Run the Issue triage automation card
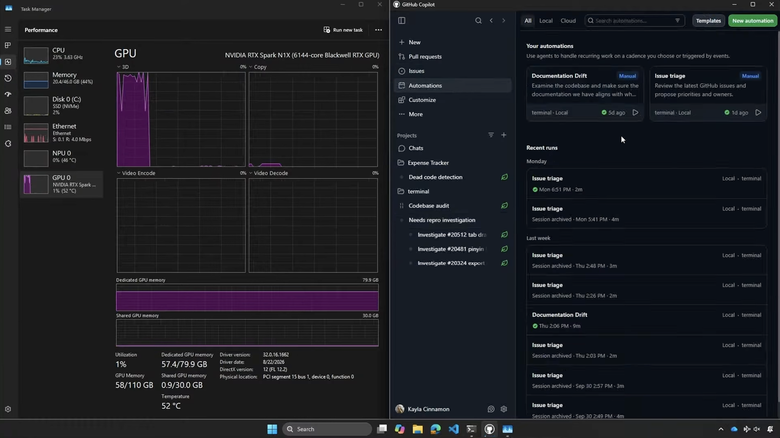780x438 pixels. click(758, 112)
